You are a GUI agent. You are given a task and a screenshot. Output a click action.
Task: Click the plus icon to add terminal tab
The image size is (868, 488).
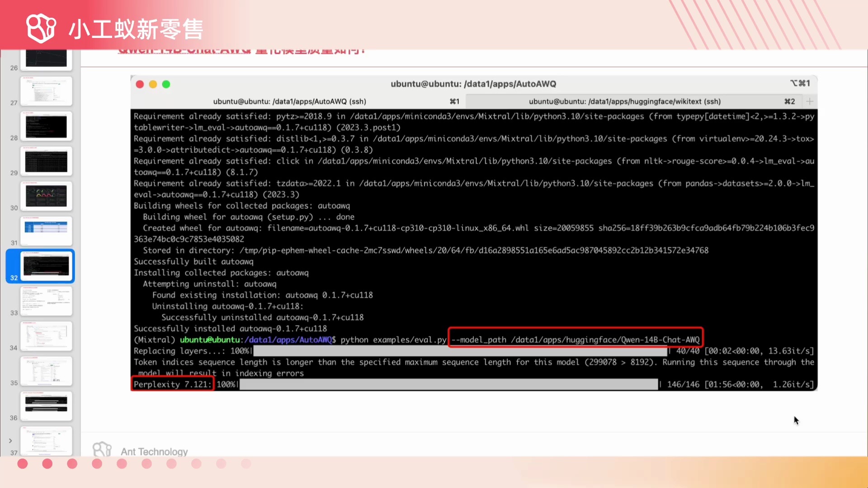[x=810, y=102]
